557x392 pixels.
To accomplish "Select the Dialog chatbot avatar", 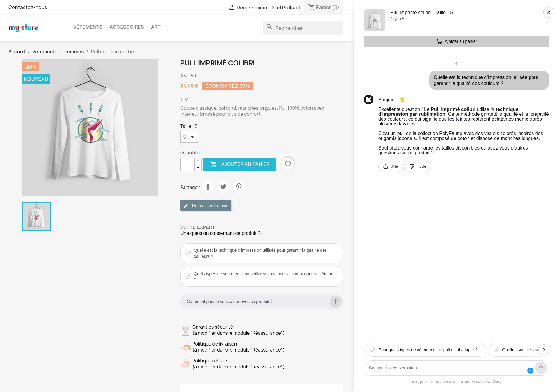I will coord(369,100).
